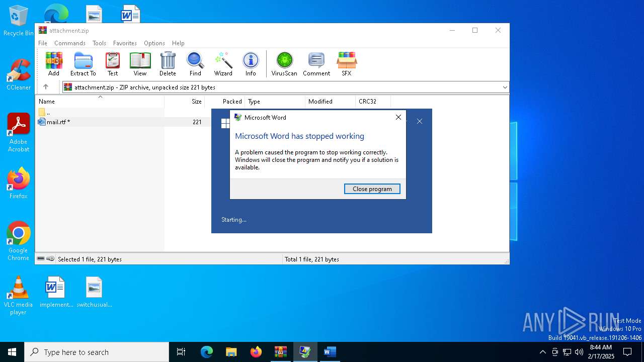644x362 pixels.
Task: Go up one folder level arrow
Action: [46, 87]
